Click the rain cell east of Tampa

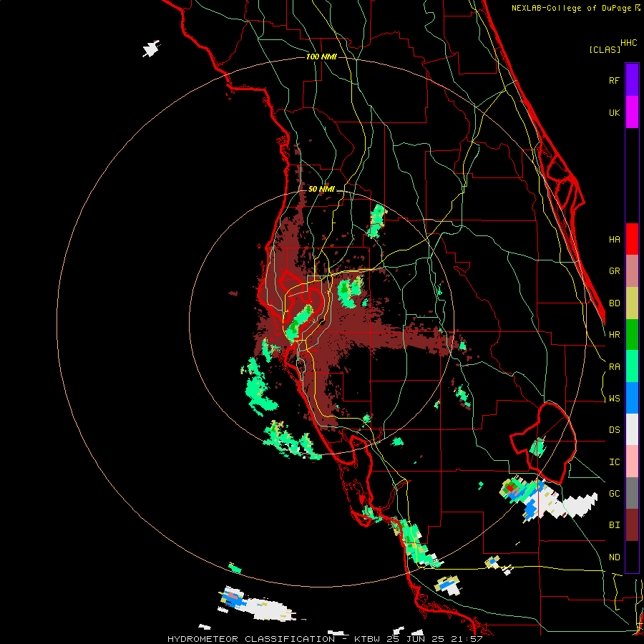click(x=350, y=292)
